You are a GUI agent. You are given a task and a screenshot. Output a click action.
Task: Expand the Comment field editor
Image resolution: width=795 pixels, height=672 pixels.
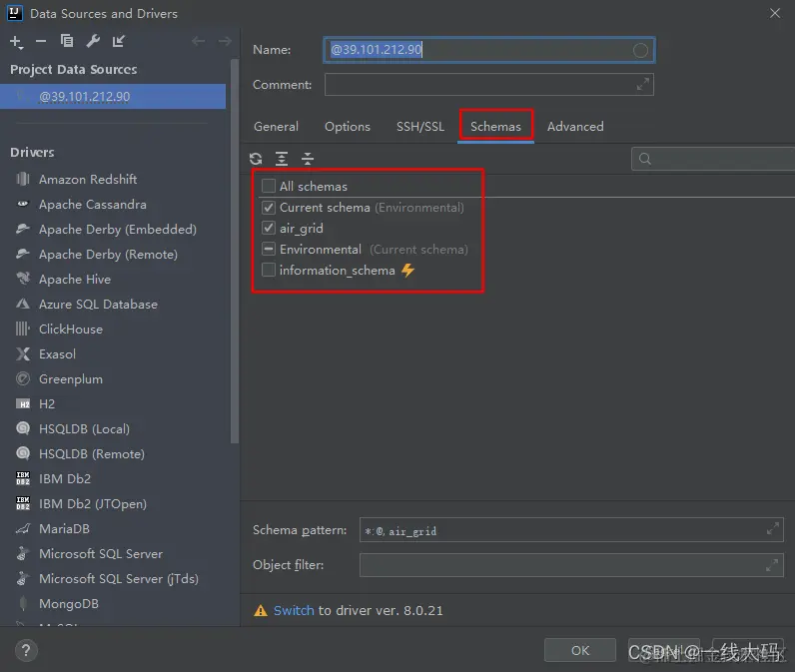tap(642, 85)
